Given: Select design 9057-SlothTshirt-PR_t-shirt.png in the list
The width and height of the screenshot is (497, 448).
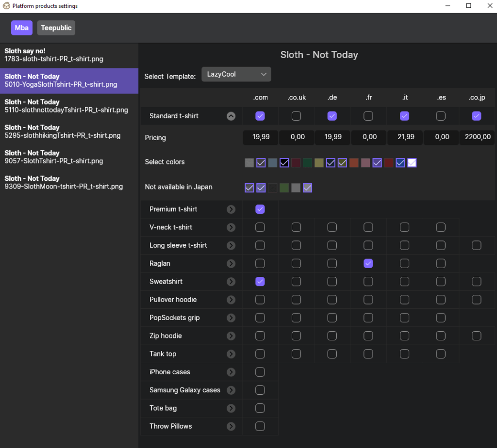Looking at the screenshot, I should point(69,157).
